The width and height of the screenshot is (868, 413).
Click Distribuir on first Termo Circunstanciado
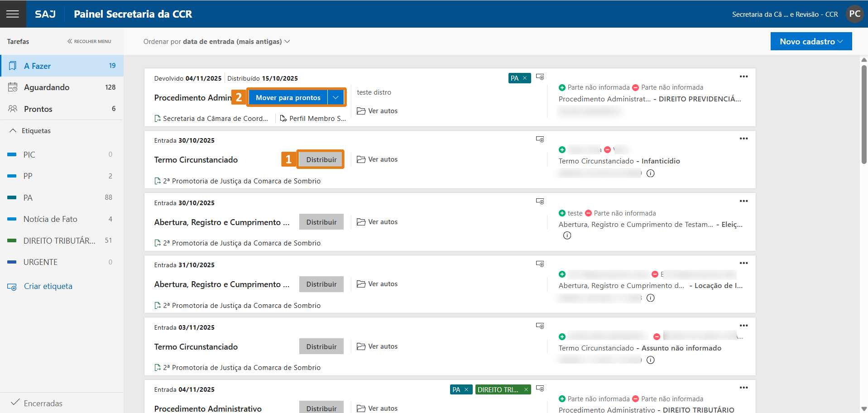coord(321,160)
